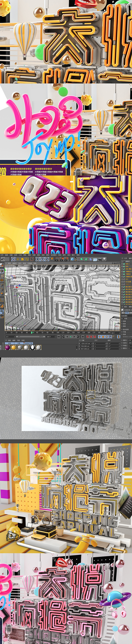Click the Play forward button
Viewport: 132px width, 644px height.
71,337
